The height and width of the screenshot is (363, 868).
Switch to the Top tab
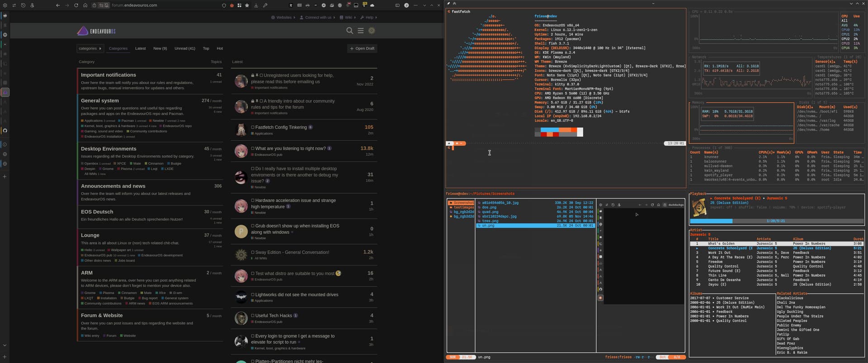coord(206,48)
